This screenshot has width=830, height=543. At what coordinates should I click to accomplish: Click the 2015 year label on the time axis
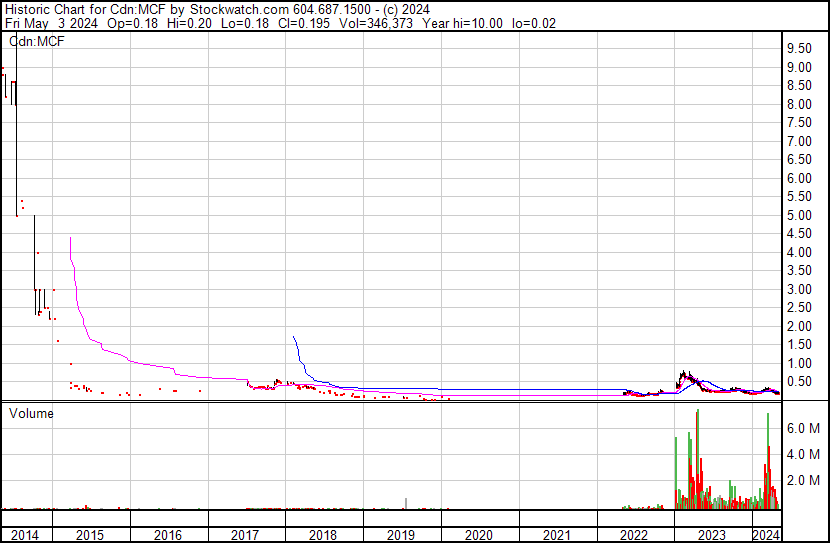click(x=90, y=535)
